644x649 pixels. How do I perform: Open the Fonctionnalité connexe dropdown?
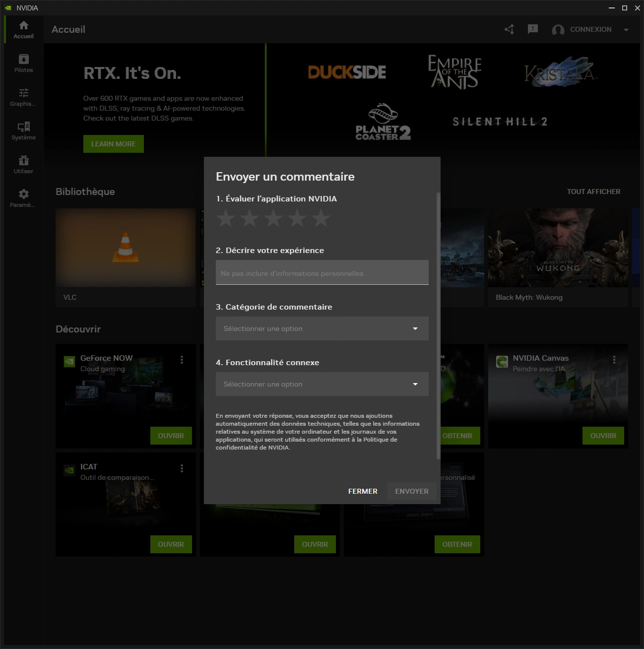click(322, 384)
